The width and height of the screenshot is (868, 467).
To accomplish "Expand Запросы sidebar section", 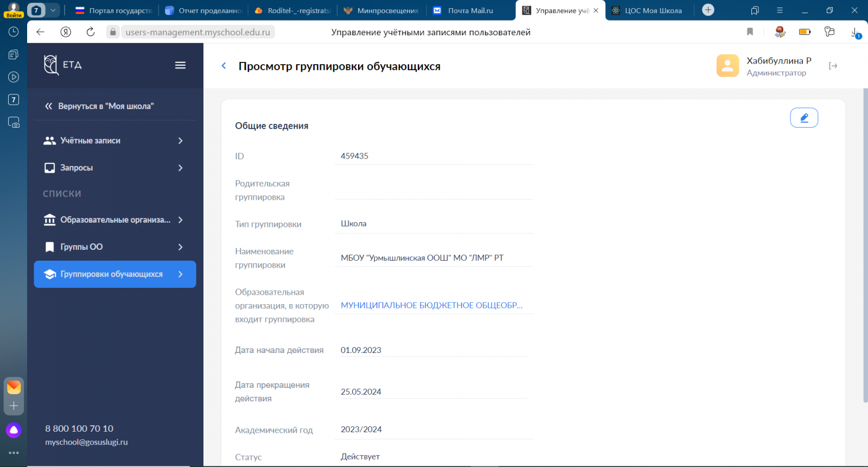I will [114, 168].
